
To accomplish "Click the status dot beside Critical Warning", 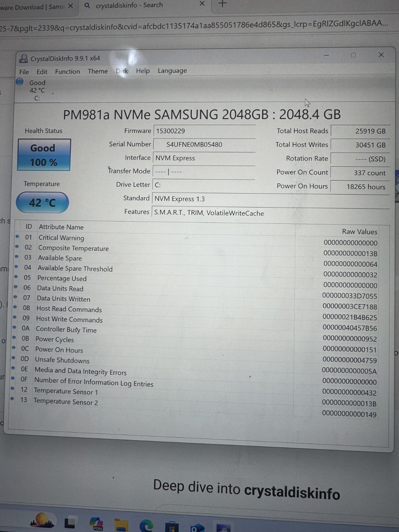I will tap(17, 237).
